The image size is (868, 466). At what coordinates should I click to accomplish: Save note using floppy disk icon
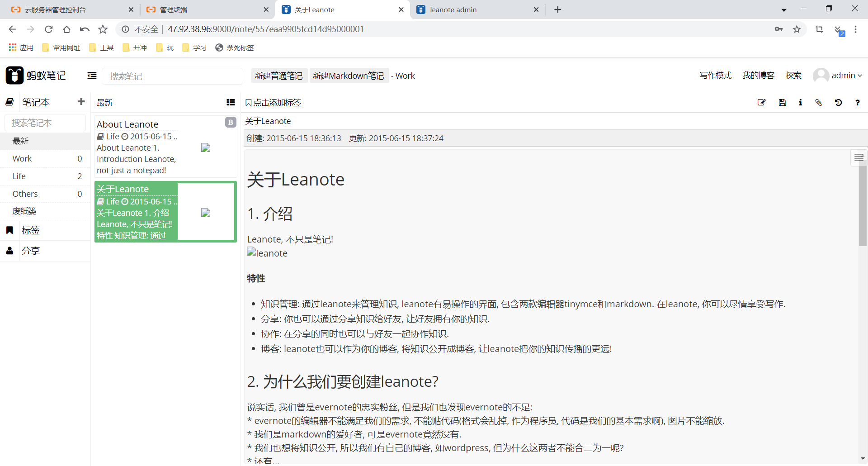(x=782, y=103)
